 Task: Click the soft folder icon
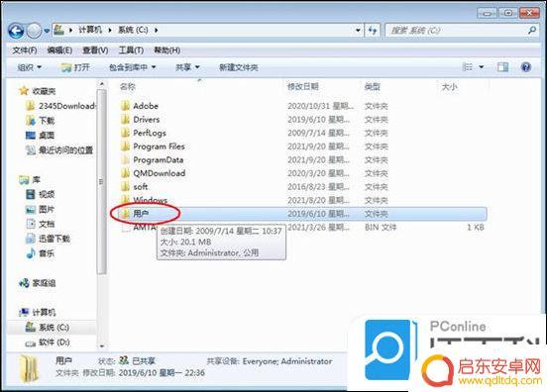click(125, 187)
